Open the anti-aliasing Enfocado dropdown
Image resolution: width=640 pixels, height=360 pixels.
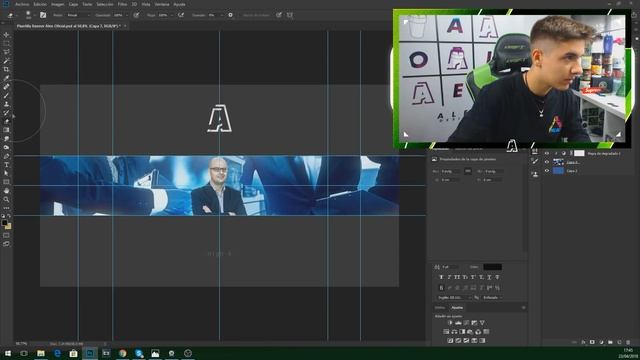pyautogui.click(x=492, y=298)
